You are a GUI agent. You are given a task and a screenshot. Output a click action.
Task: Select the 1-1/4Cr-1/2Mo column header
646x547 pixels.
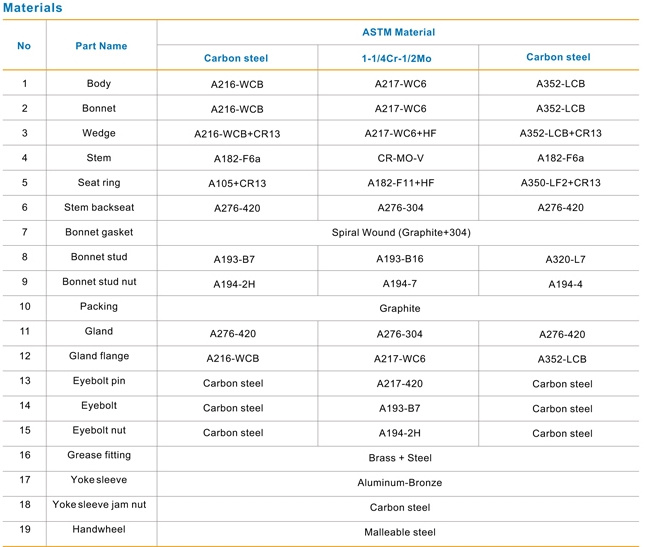pos(396,58)
